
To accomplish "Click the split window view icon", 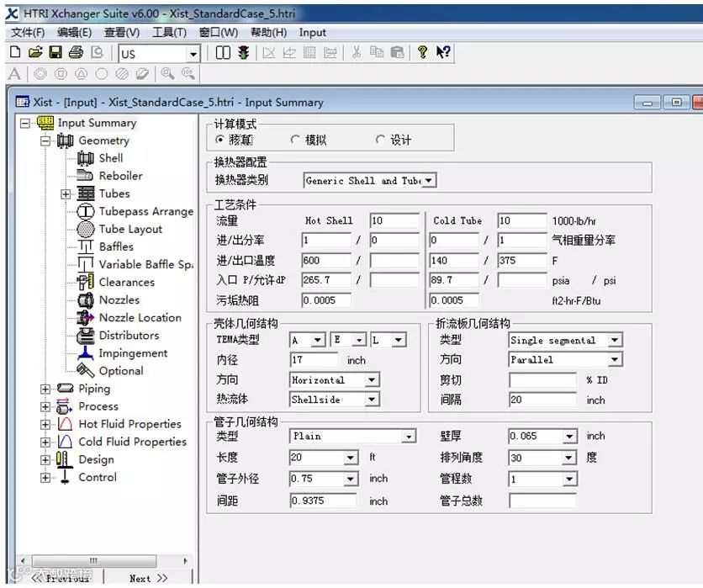I will click(x=223, y=52).
